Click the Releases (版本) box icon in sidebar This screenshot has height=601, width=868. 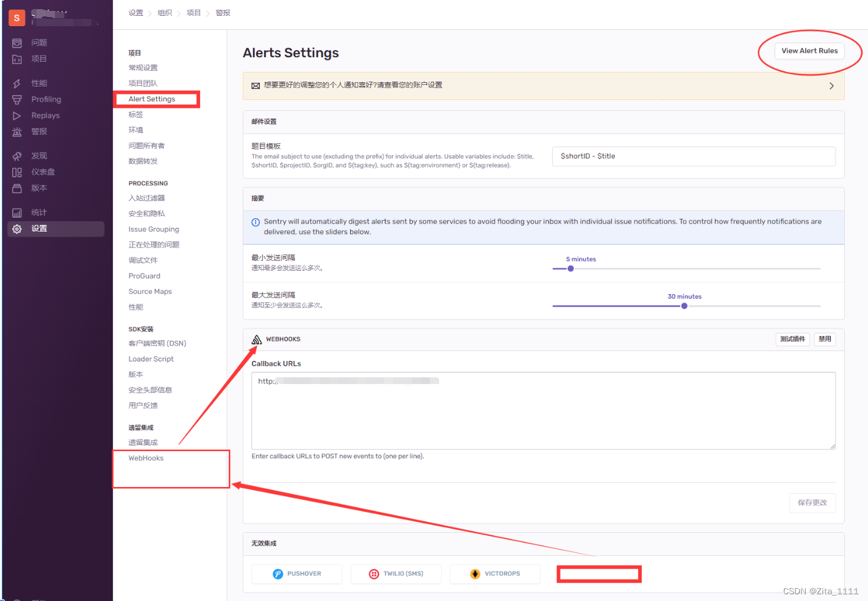(x=17, y=188)
